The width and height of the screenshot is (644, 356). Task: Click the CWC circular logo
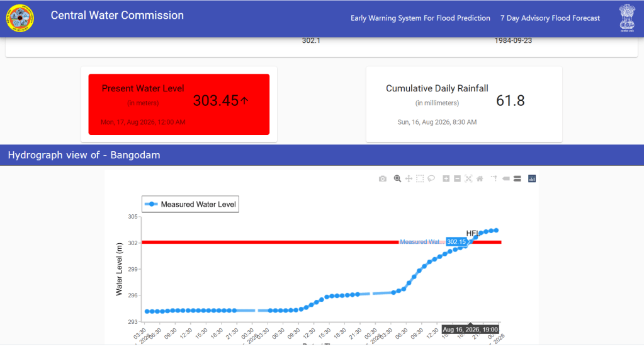coord(20,18)
